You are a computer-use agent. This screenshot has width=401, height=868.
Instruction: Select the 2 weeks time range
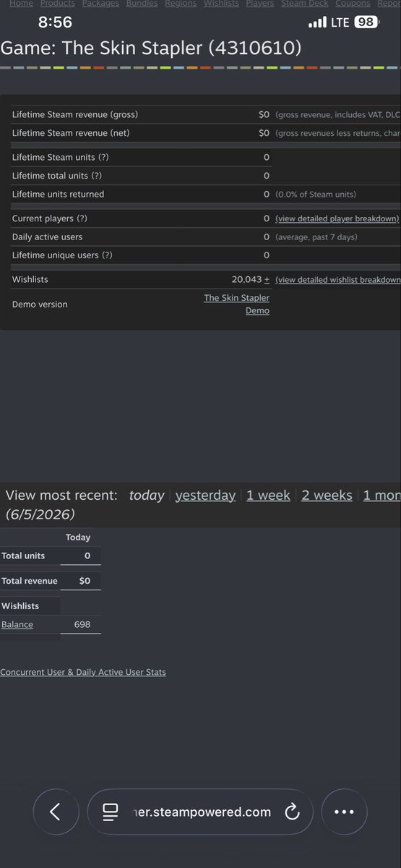[x=327, y=495]
